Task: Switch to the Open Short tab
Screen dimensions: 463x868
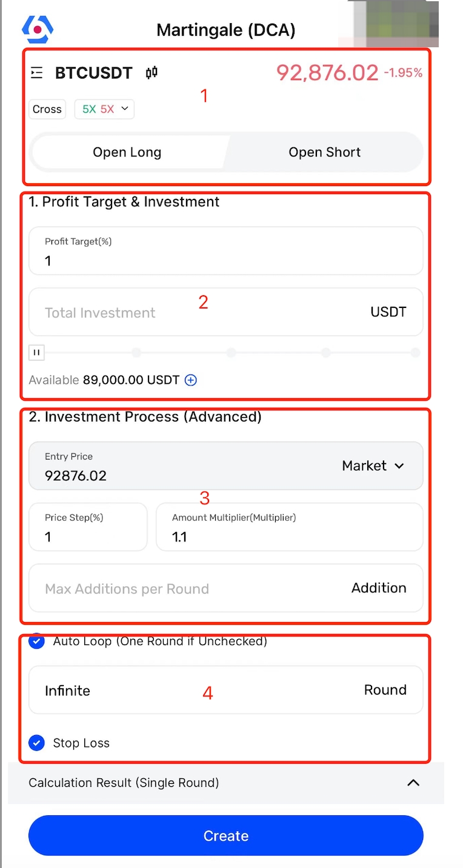Action: point(324,152)
